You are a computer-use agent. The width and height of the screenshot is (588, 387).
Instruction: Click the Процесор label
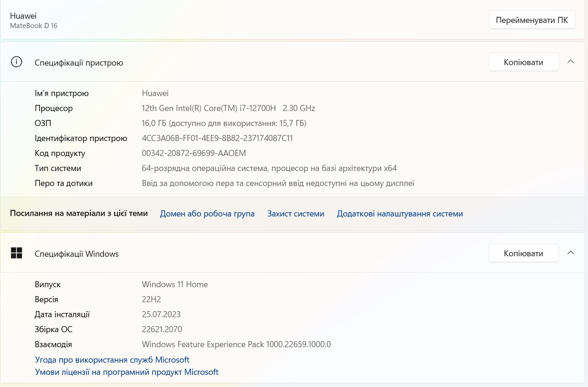(54, 108)
